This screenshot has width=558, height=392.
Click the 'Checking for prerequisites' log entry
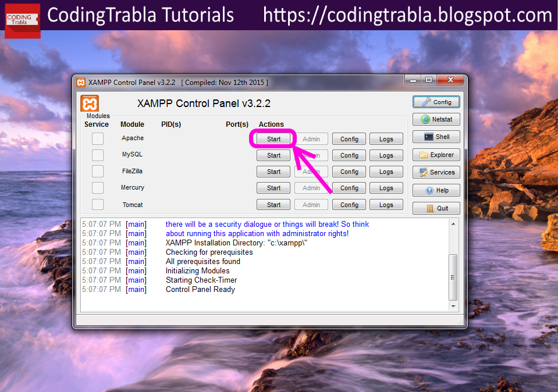[x=209, y=252]
